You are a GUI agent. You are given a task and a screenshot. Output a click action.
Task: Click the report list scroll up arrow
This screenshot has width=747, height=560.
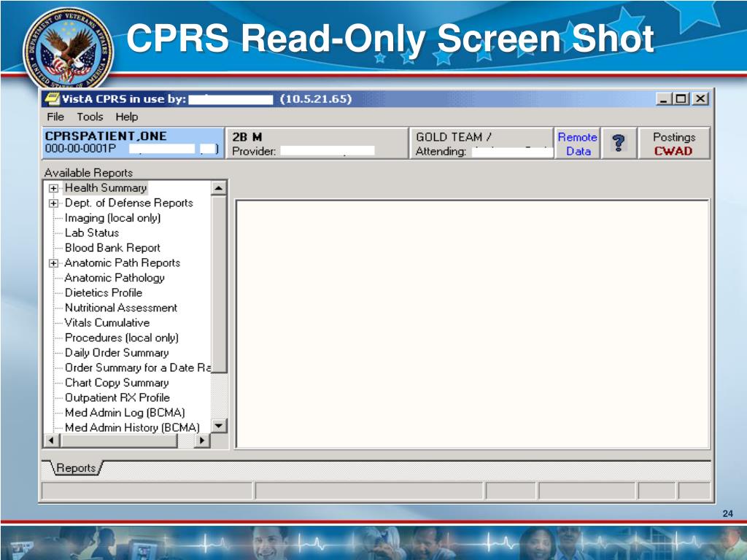(219, 188)
